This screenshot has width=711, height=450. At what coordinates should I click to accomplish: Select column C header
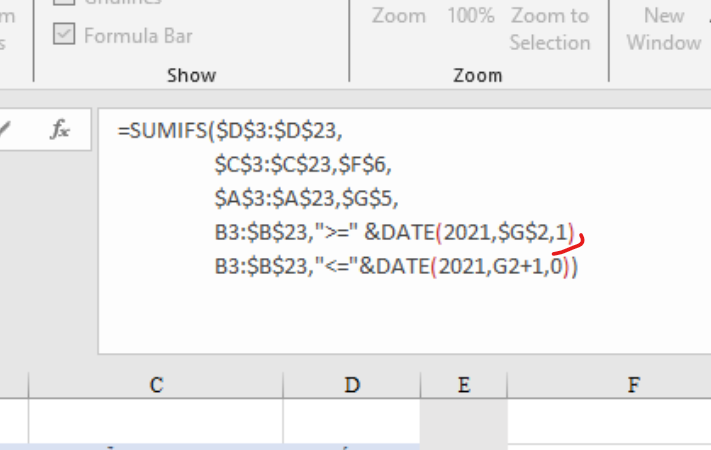tap(156, 385)
